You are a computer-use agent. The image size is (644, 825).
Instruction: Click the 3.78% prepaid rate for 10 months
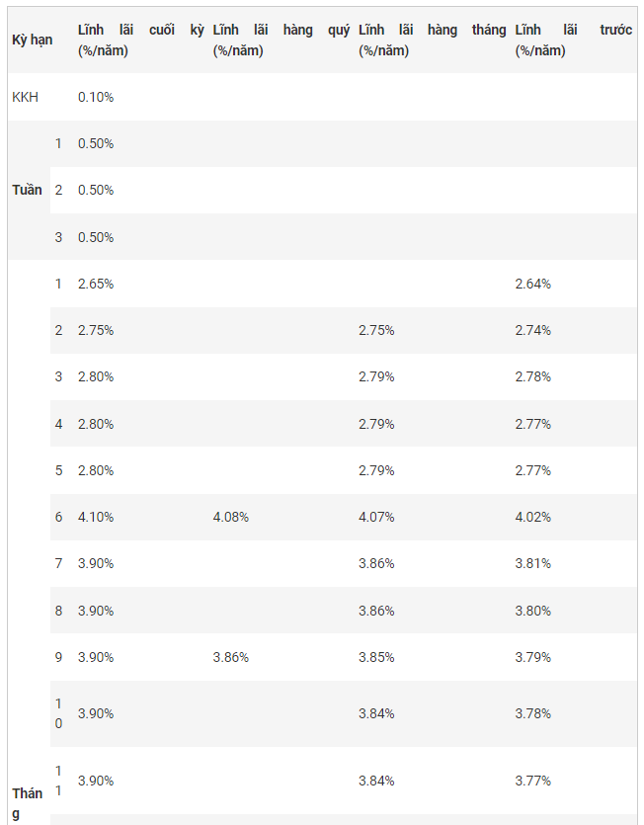[533, 713]
